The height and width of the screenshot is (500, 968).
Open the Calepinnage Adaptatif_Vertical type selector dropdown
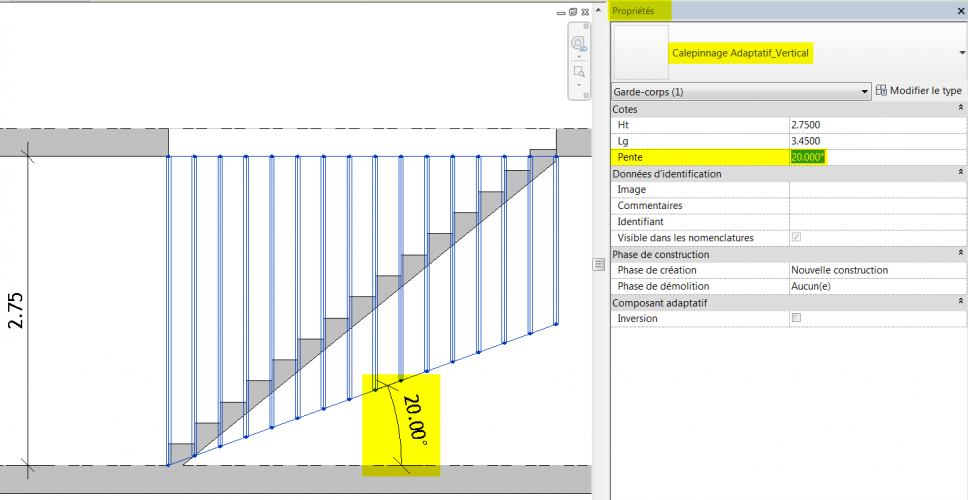tap(960, 52)
